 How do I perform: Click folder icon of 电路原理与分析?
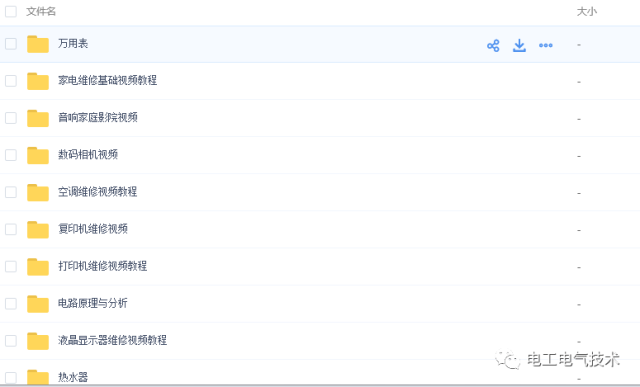pyautogui.click(x=38, y=304)
